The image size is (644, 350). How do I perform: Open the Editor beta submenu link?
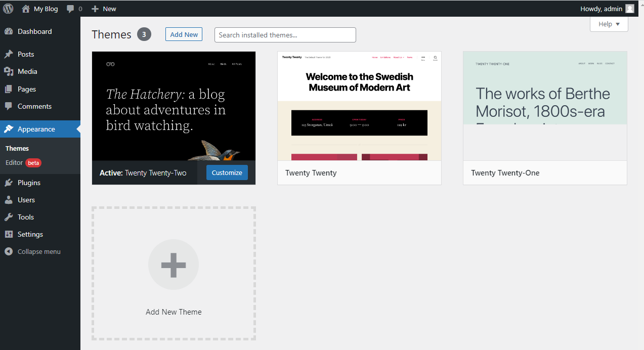pyautogui.click(x=14, y=162)
